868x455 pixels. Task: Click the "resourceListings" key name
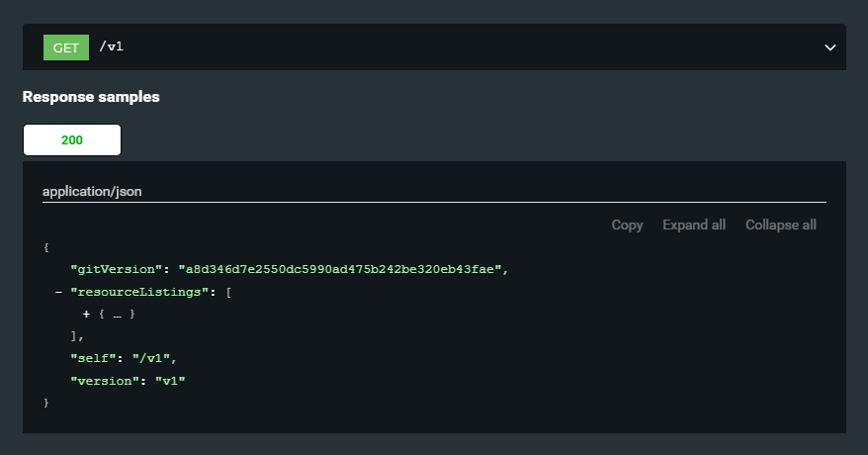[x=139, y=292]
